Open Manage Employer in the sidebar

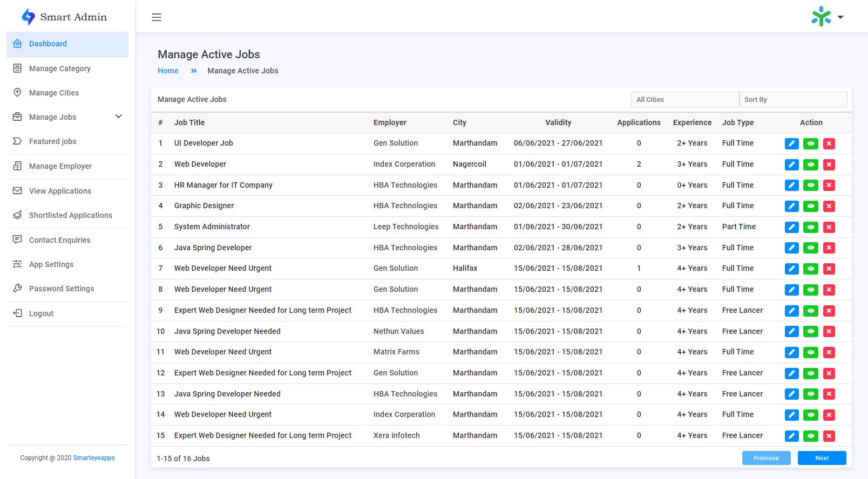pyautogui.click(x=60, y=166)
